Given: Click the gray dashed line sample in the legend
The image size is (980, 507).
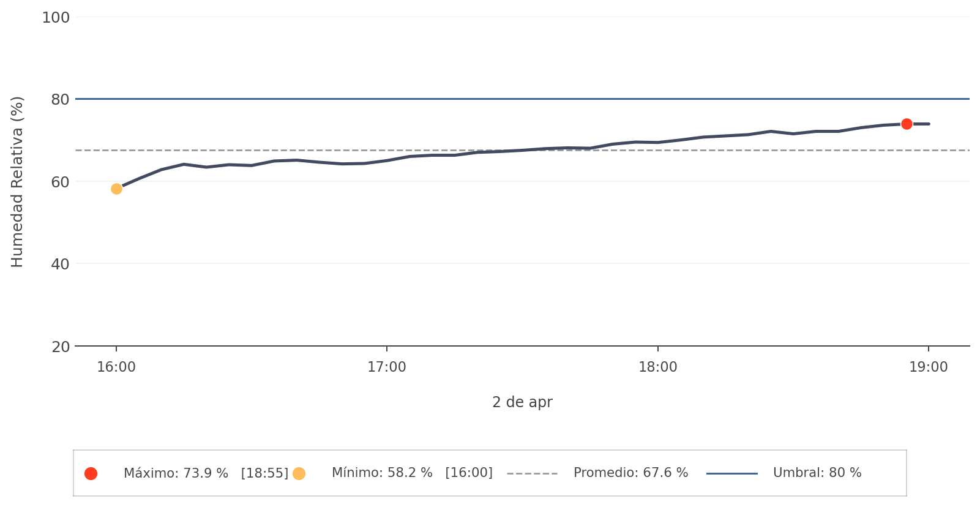Looking at the screenshot, I should point(532,473).
